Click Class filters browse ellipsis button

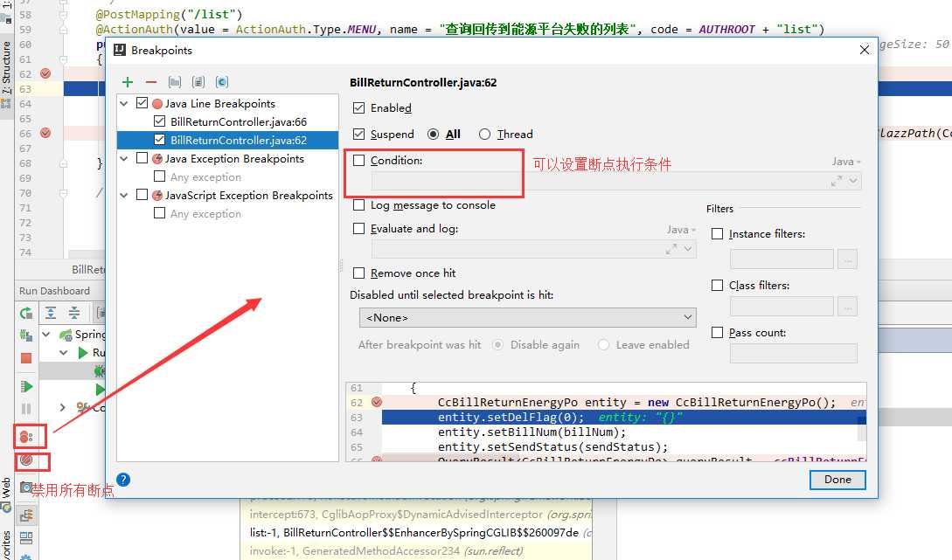(848, 307)
